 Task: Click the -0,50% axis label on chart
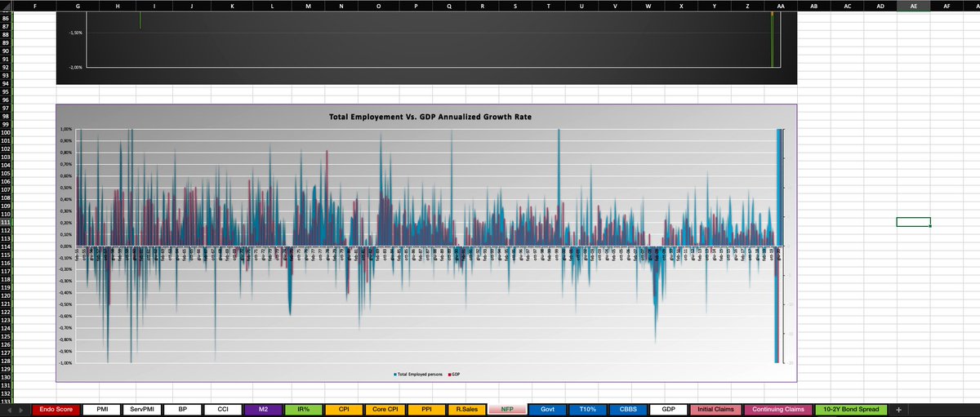point(65,304)
